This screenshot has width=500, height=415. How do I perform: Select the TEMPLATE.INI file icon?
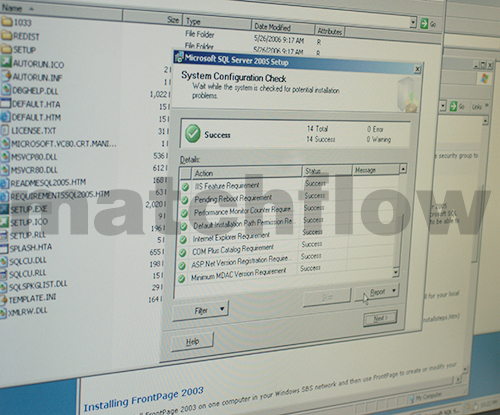coord(3,300)
